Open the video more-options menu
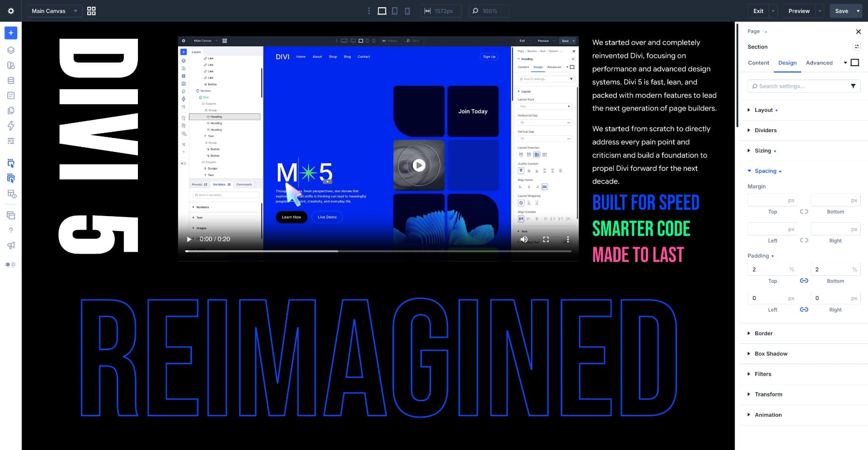868x450 pixels. pos(568,239)
